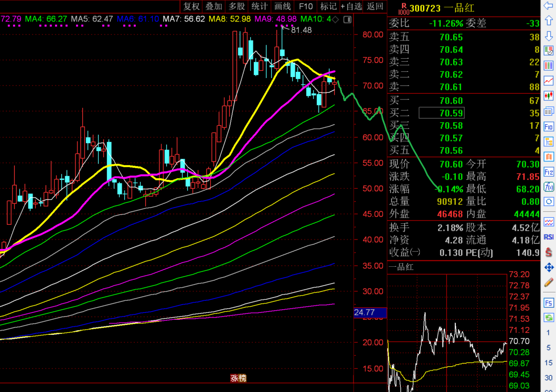Screen dimensions: 556x392
Task: Click the 卖一 price 70.61
Action: pos(451,87)
